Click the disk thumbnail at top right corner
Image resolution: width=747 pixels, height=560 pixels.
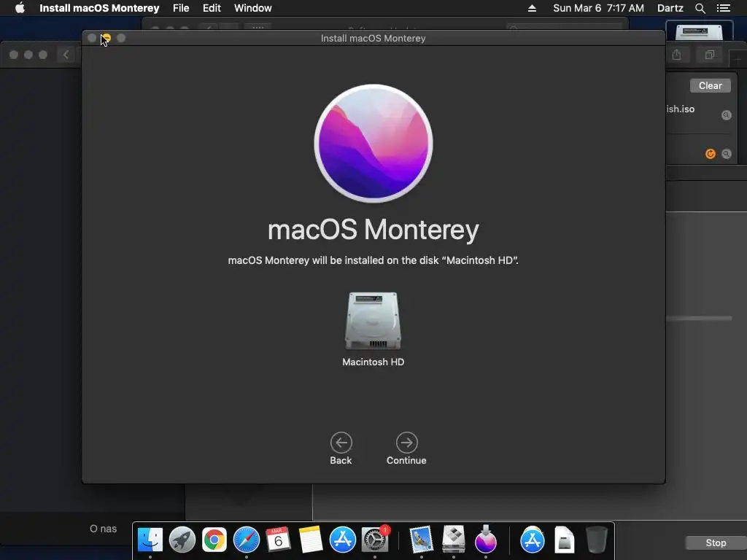point(699,31)
